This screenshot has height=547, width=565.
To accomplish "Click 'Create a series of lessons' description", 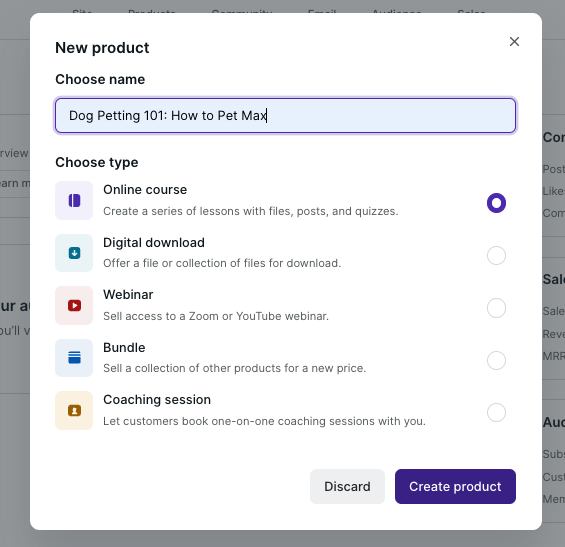I will 251,211.
